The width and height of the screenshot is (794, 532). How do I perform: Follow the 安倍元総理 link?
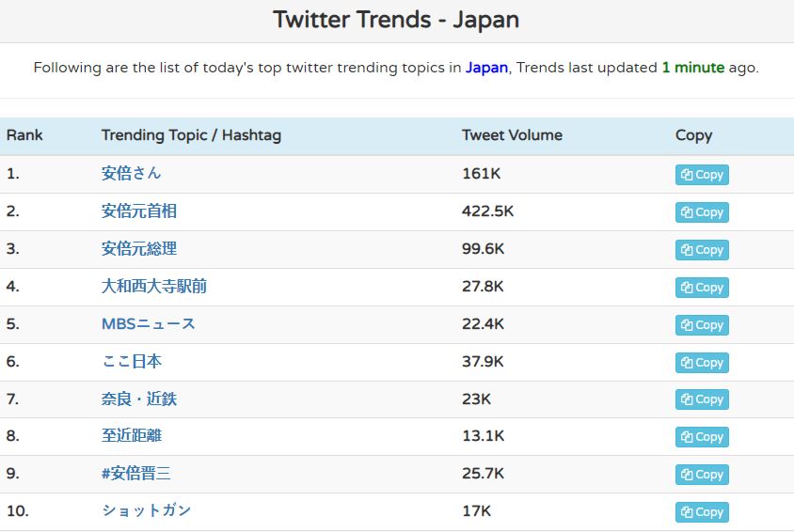[138, 249]
